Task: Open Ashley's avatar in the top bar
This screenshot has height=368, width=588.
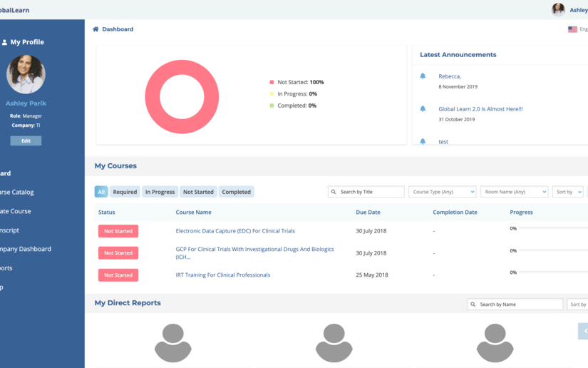Action: tap(558, 10)
